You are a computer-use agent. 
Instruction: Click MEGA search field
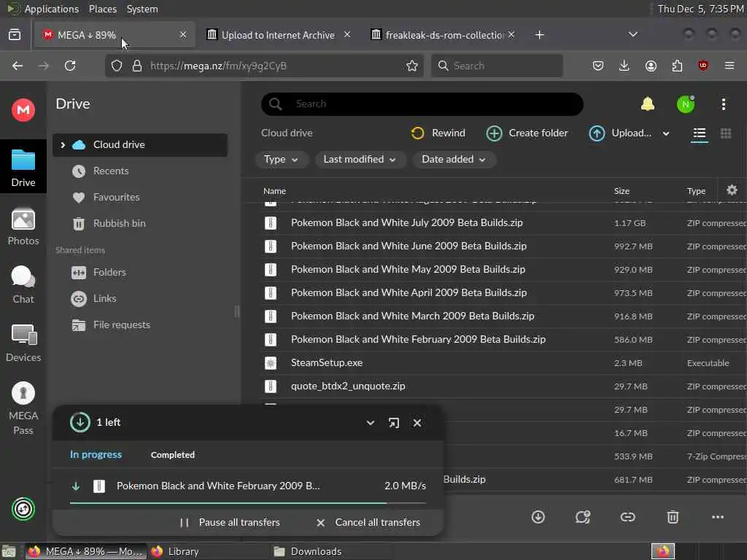click(x=422, y=104)
